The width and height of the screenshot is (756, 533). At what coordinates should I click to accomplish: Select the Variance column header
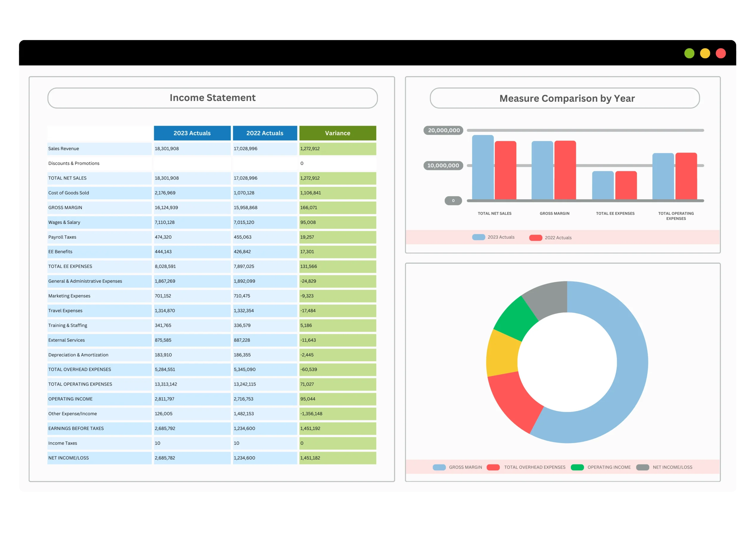337,133
